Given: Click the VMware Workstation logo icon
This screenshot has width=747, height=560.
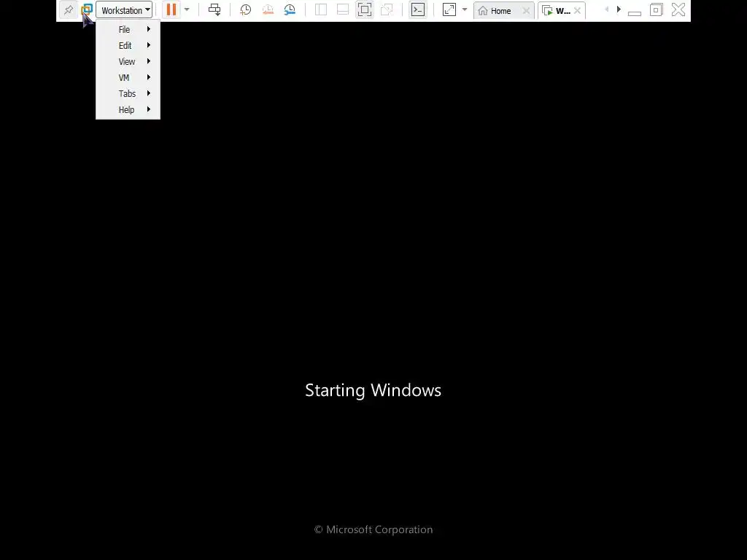Looking at the screenshot, I should tap(86, 9).
